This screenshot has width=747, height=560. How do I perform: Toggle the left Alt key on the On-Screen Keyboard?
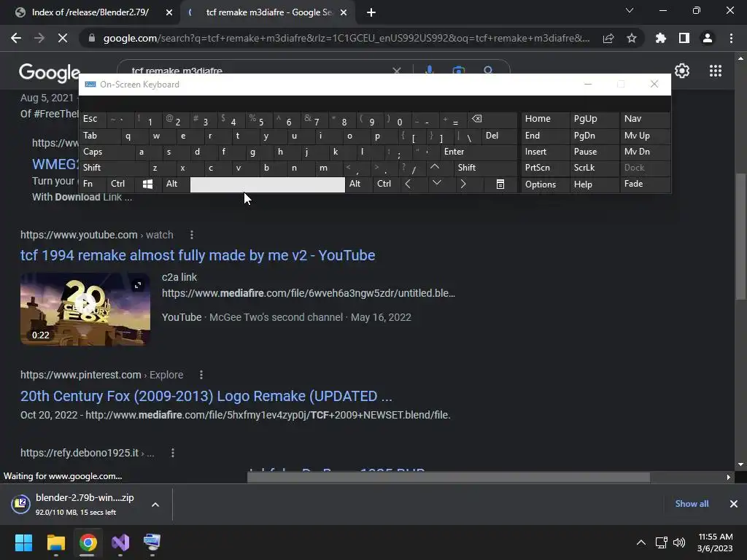pyautogui.click(x=175, y=184)
